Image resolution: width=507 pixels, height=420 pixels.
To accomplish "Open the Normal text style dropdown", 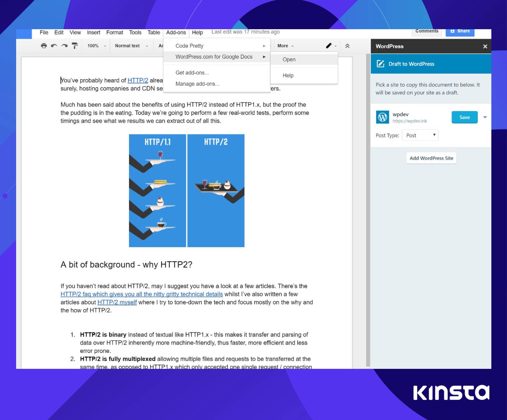I will (x=131, y=46).
